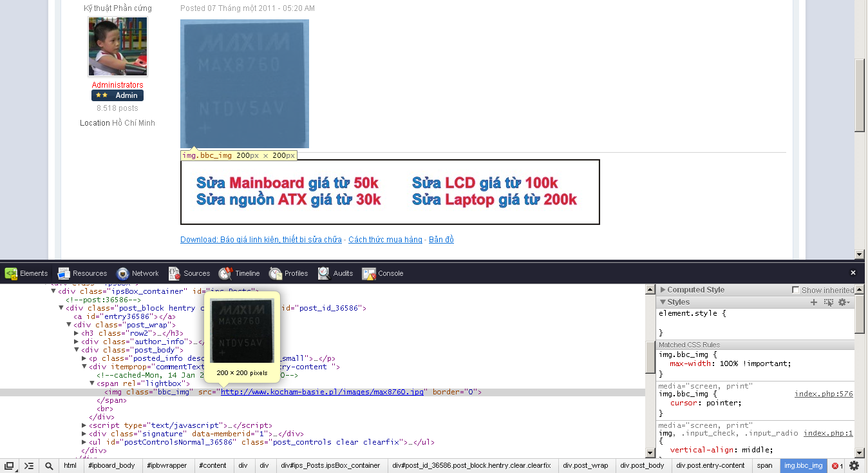Select #content breadcrumb
Screen dimensions: 868x473
(x=212, y=465)
